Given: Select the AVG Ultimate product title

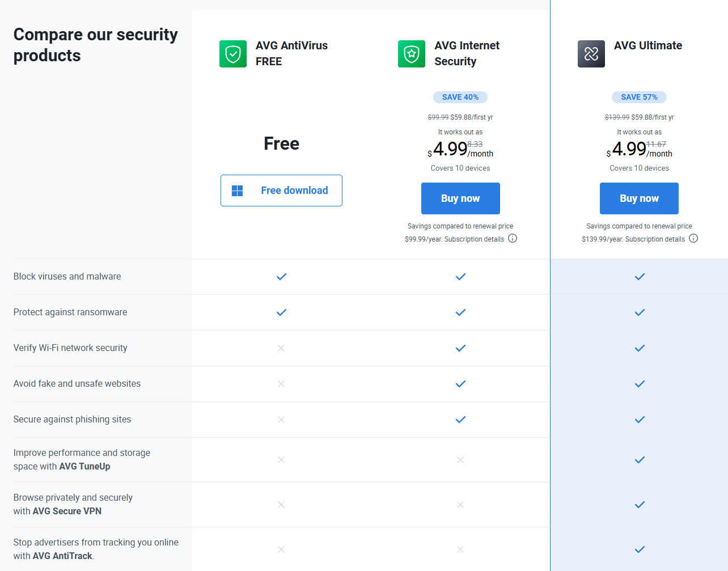Looking at the screenshot, I should [x=647, y=45].
